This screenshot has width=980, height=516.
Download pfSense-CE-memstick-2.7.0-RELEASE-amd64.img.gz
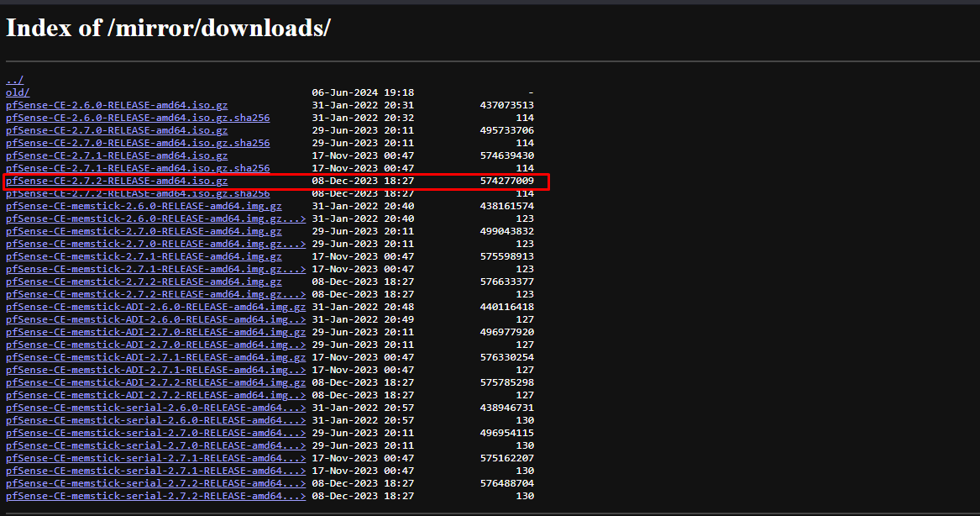[144, 231]
